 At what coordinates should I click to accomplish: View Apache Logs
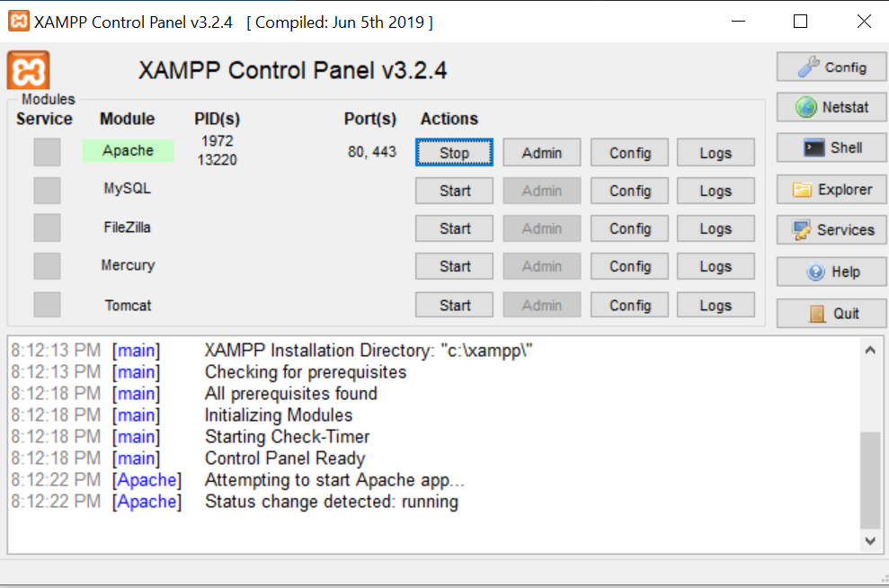coord(716,153)
